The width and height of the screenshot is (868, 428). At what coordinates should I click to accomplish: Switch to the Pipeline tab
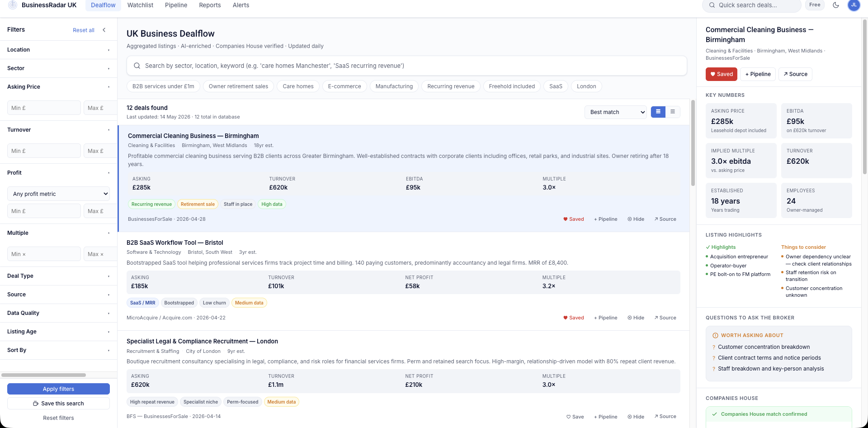[x=176, y=5]
